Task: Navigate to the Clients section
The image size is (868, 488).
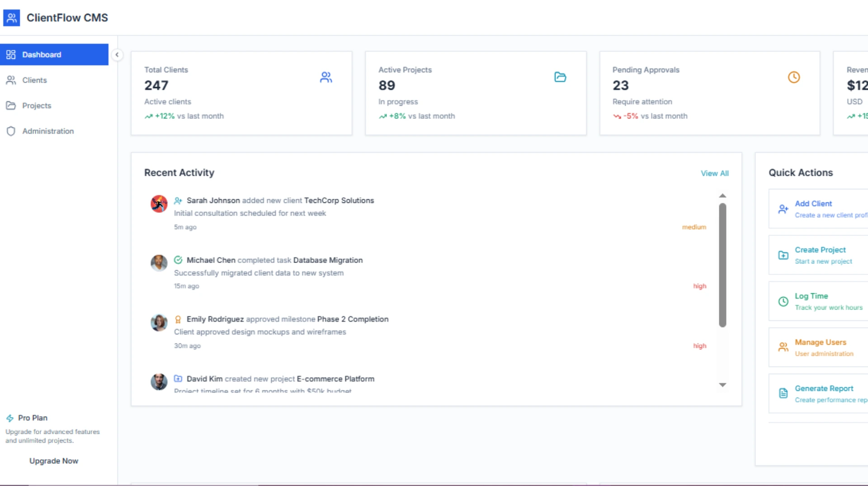Action: pyautogui.click(x=34, y=80)
